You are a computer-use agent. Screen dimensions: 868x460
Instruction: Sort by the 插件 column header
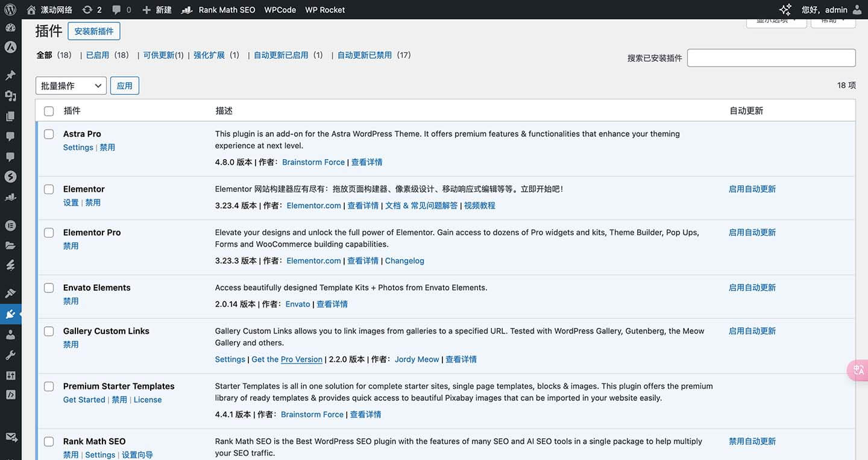72,111
